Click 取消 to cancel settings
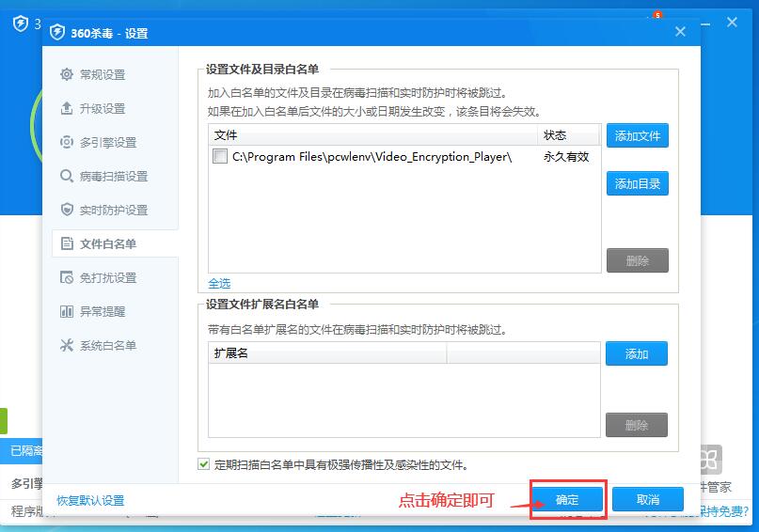Screen dimensions: 759x532 [x=648, y=499]
